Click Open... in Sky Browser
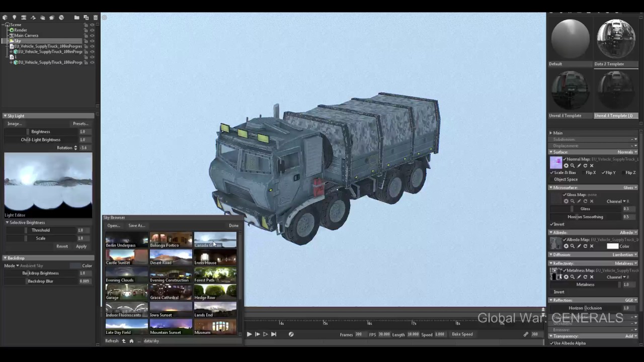 pos(114,226)
